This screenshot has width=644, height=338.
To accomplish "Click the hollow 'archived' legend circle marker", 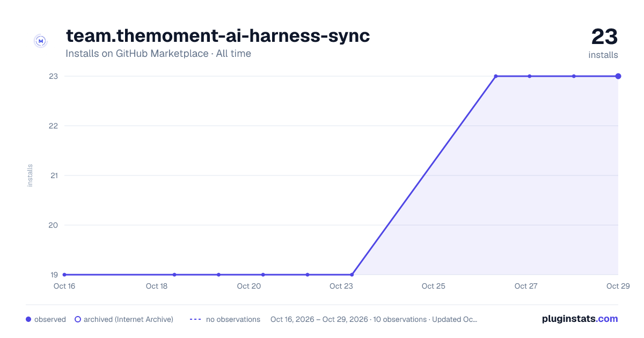I will coord(78,319).
